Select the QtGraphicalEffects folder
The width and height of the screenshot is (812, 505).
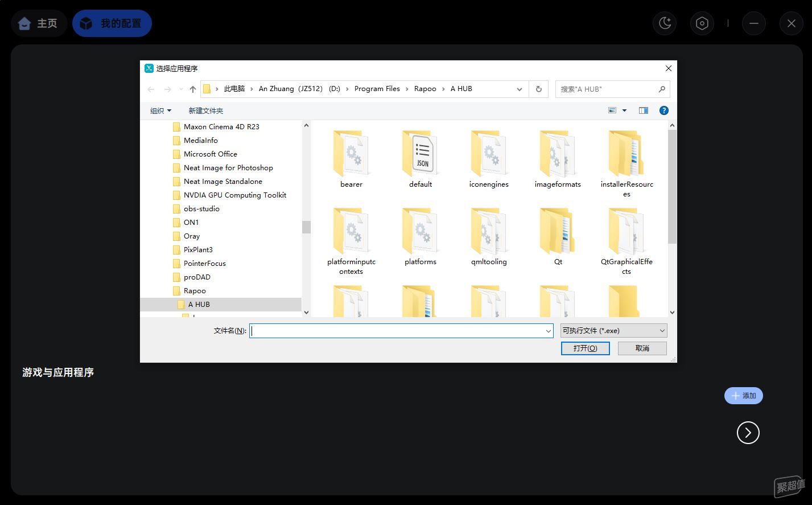coord(626,241)
